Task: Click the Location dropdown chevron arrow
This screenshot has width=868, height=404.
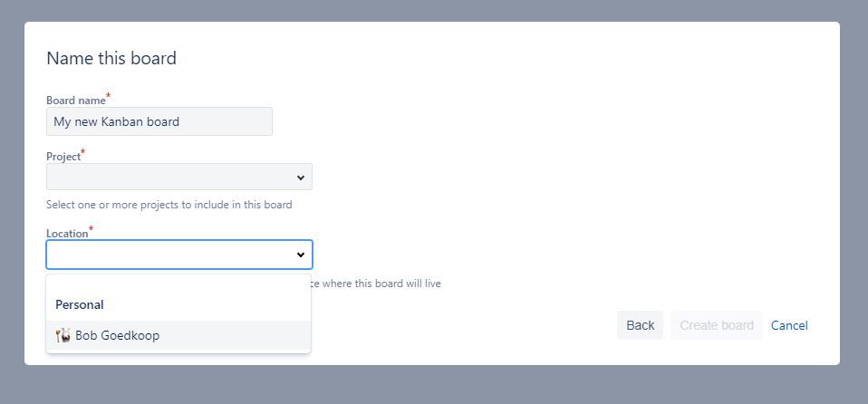Action: (x=301, y=255)
